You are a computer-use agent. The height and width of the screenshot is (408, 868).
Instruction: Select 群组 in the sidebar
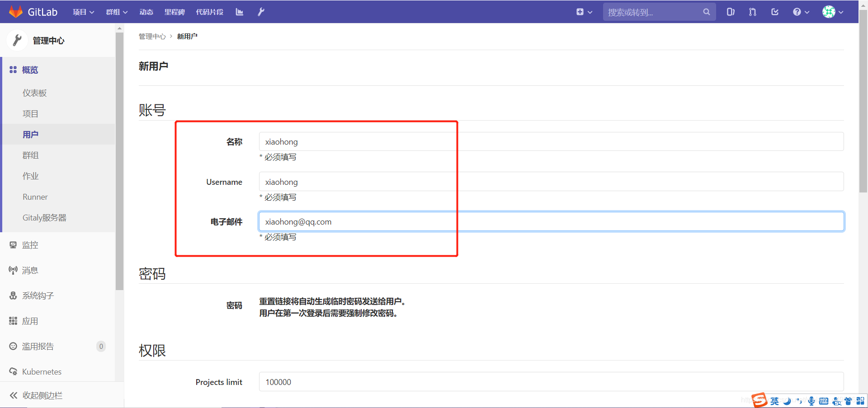click(x=30, y=155)
